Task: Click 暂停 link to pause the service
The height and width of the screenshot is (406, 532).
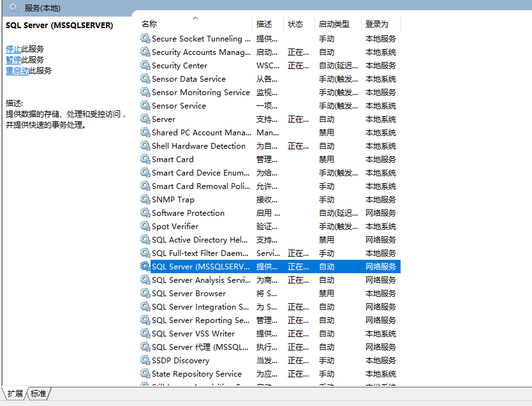Action: [13, 60]
